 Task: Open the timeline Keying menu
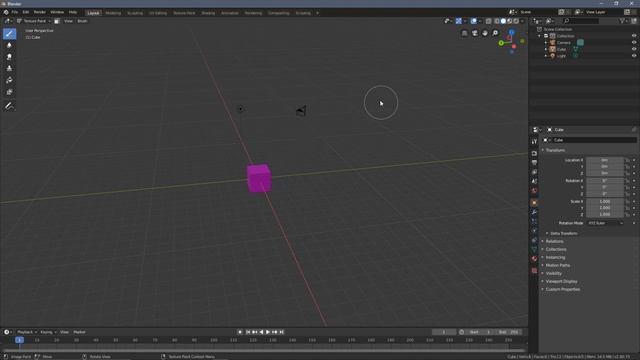click(48, 332)
